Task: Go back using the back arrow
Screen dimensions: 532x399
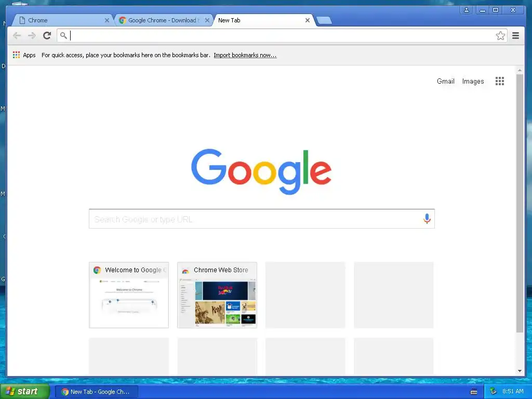Action: 17,35
